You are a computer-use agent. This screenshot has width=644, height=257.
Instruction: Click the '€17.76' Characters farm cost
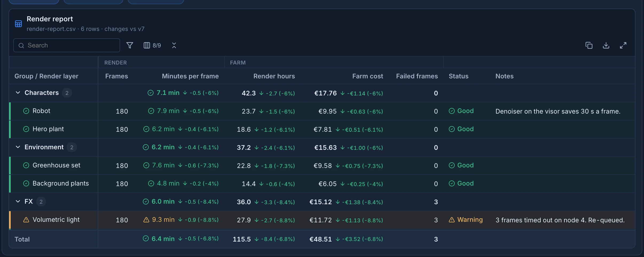tap(325, 93)
